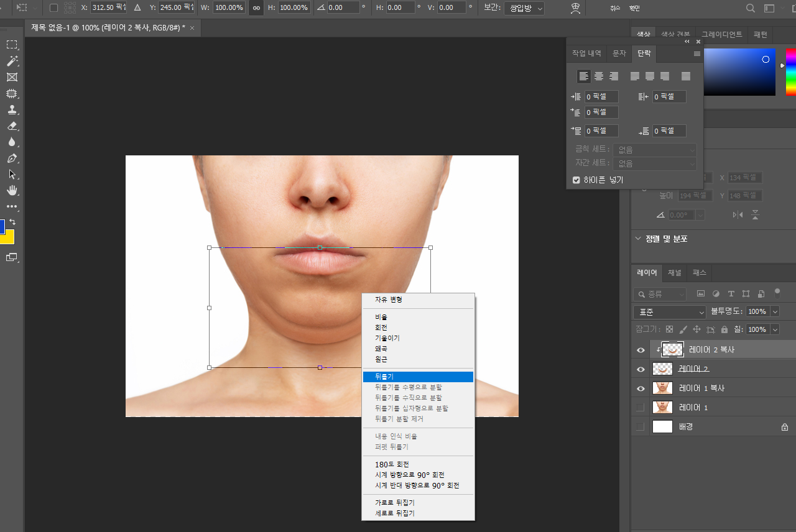Screen dimensions: 796x532
Task: Choose 뒤틀기 in the context menu
Action: 418,377
